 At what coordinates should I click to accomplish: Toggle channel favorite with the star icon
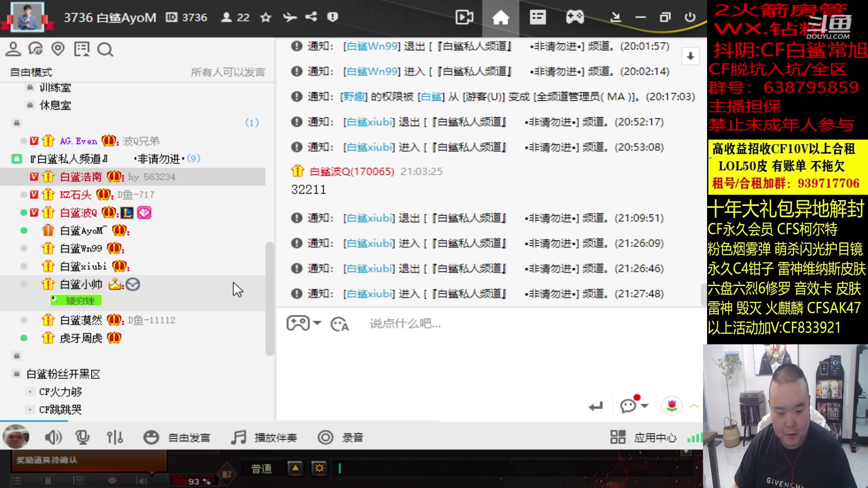tap(266, 18)
